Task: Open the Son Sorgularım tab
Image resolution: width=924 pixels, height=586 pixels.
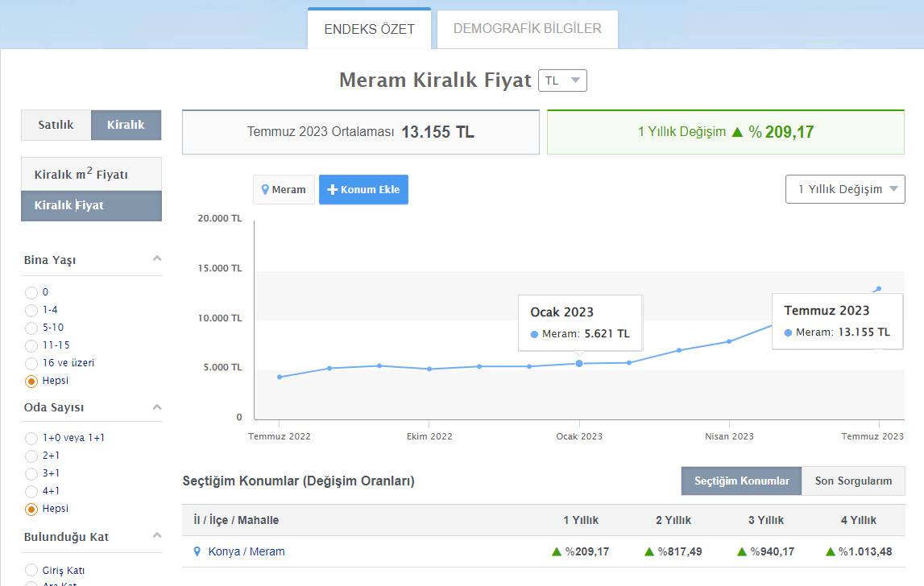Action: pyautogui.click(x=853, y=481)
